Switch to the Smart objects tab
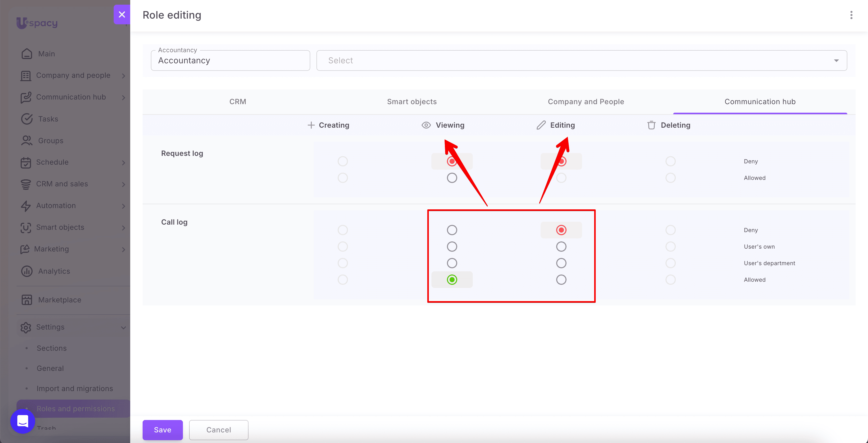Image resolution: width=868 pixels, height=443 pixels. pyautogui.click(x=412, y=102)
